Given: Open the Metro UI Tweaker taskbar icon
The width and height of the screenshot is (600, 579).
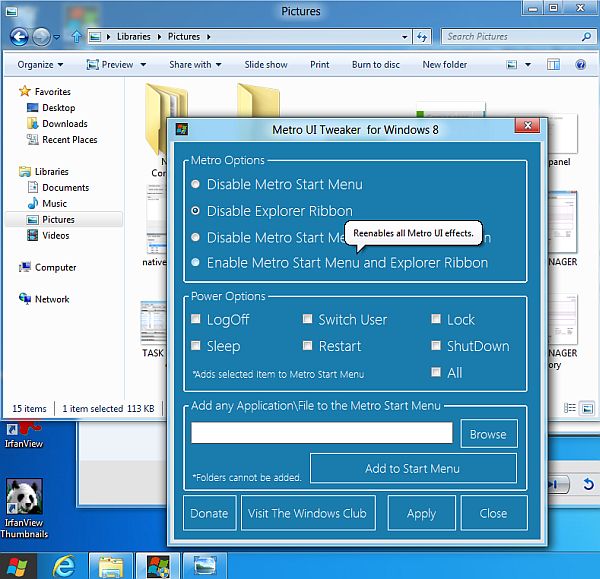Looking at the screenshot, I should click(158, 566).
